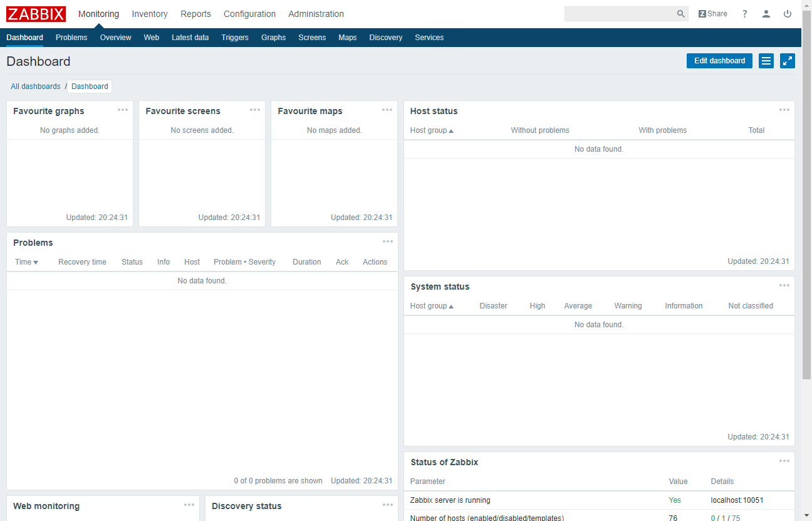The image size is (812, 521).
Task: Sort Host status by Host group
Action: coord(432,130)
